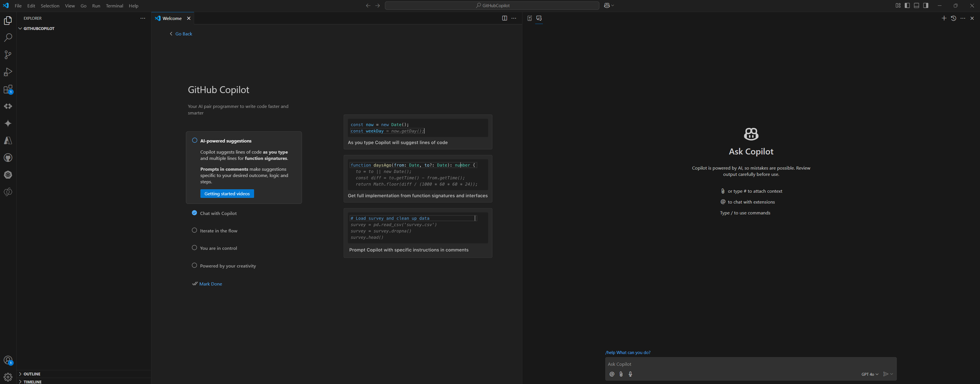Send the chat message

886,374
